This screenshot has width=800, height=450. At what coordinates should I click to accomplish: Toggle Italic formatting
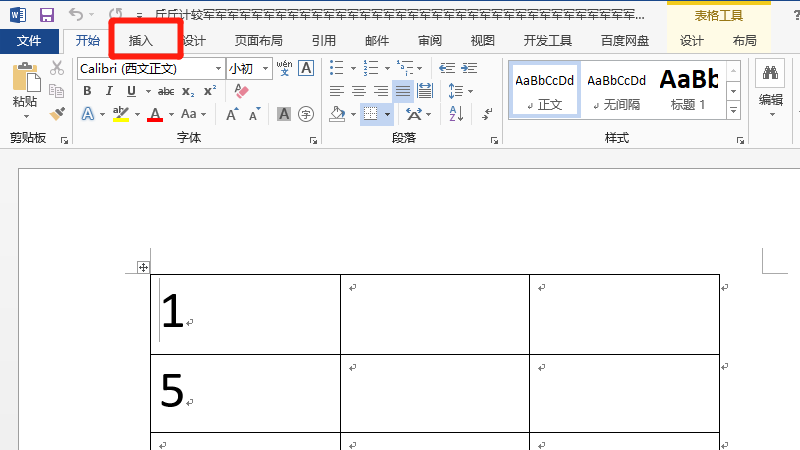coord(108,91)
